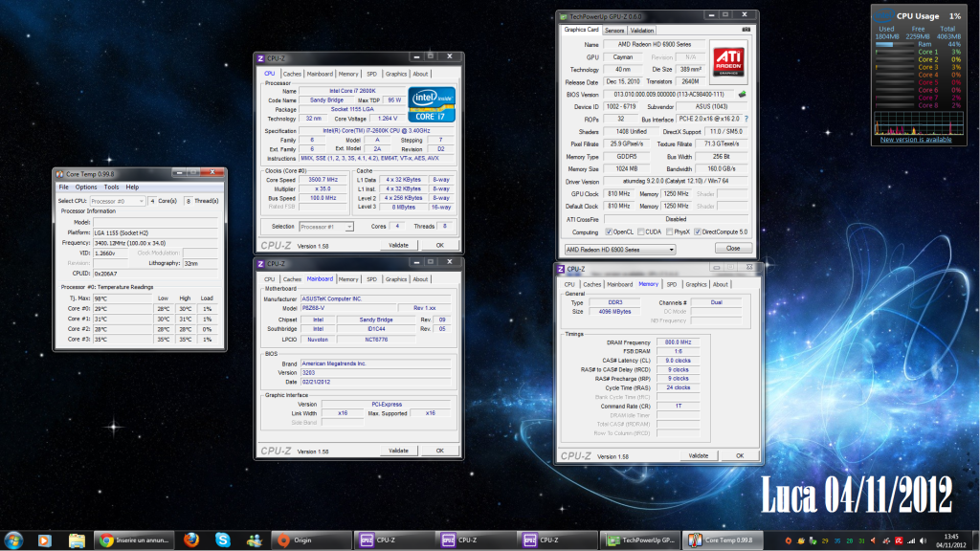Open the Options menu in Core Temp
The height and width of the screenshot is (551, 980).
click(x=86, y=187)
